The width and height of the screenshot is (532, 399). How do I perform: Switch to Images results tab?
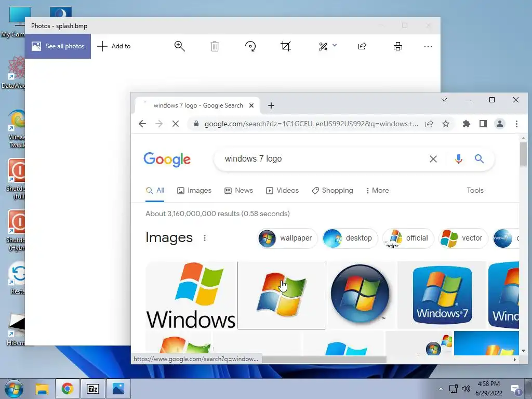coord(194,191)
